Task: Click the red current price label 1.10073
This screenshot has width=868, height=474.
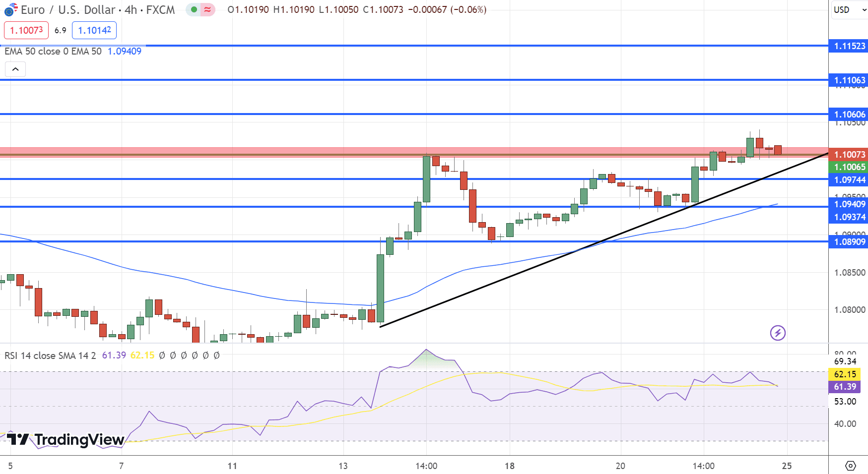Action: 849,155
